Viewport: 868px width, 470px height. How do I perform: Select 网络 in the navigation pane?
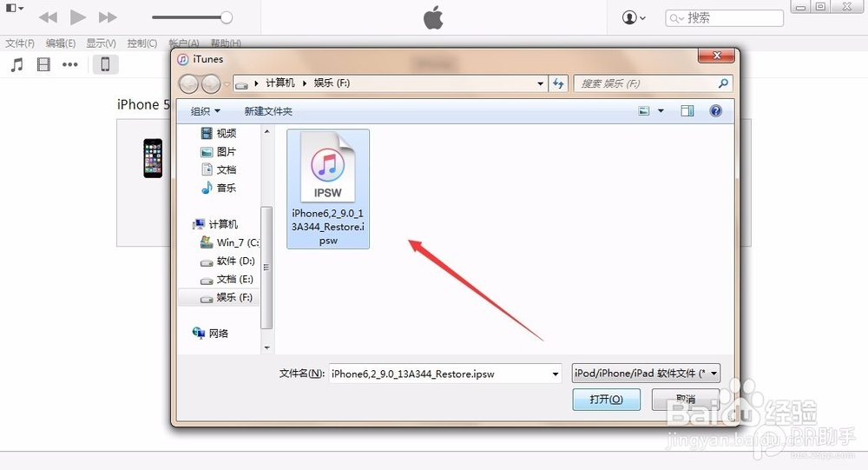tap(211, 333)
